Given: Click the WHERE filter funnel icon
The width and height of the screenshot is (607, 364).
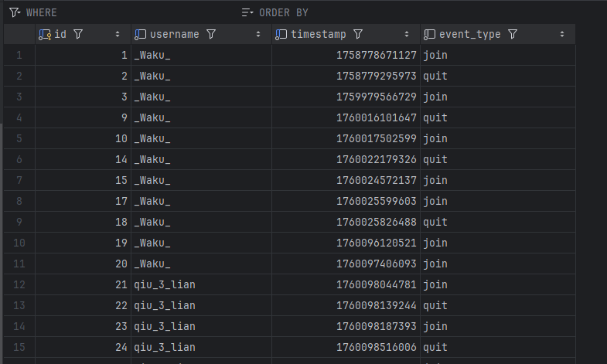Looking at the screenshot, I should point(14,12).
